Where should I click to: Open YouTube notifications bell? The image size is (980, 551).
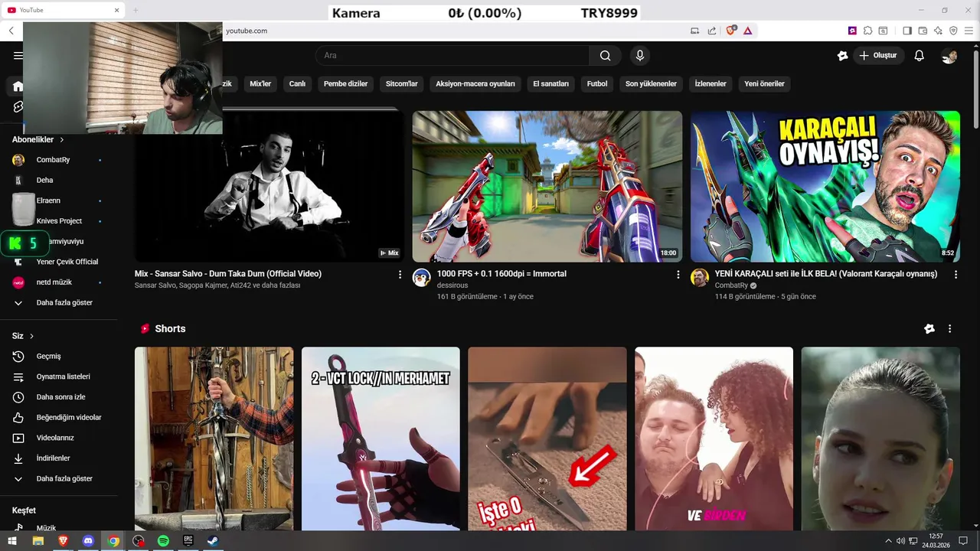(920, 55)
